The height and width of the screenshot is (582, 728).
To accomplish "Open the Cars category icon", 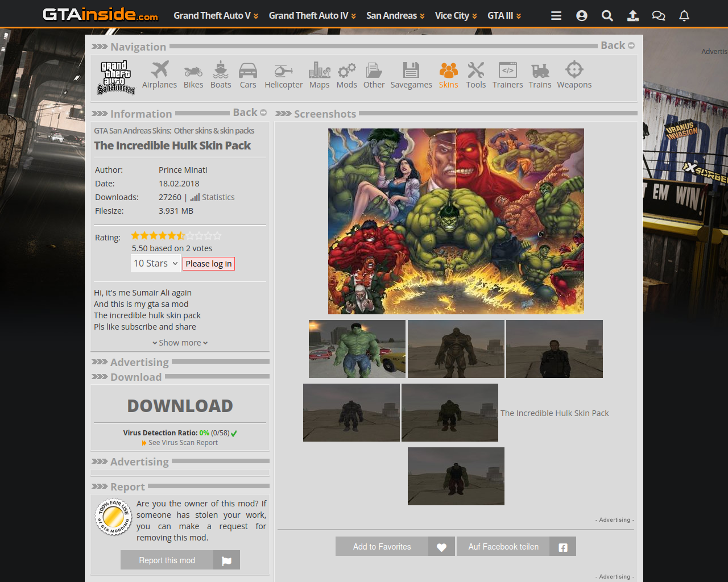I will [x=248, y=70].
